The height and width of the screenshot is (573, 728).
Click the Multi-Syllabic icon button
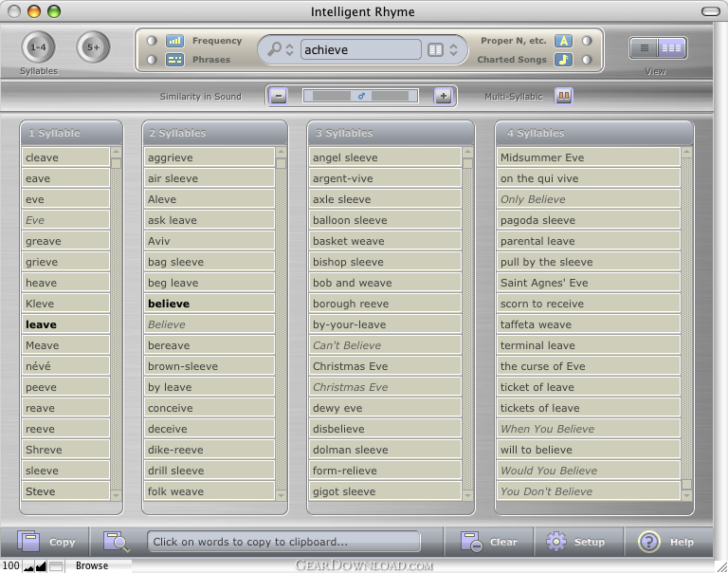point(564,96)
